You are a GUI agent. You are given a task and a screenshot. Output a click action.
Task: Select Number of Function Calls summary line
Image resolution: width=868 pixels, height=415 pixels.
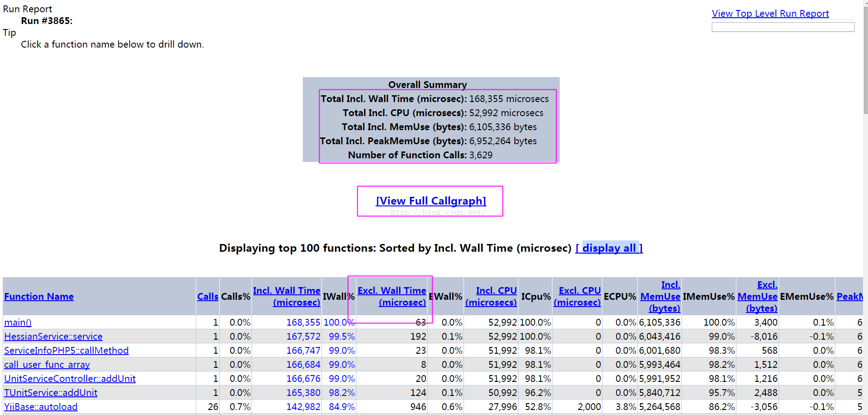point(420,155)
